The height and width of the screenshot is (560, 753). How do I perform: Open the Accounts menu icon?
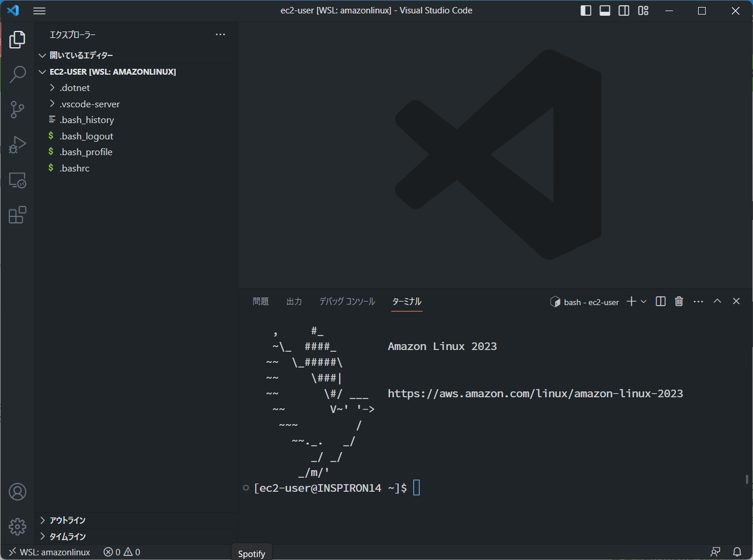pyautogui.click(x=18, y=492)
